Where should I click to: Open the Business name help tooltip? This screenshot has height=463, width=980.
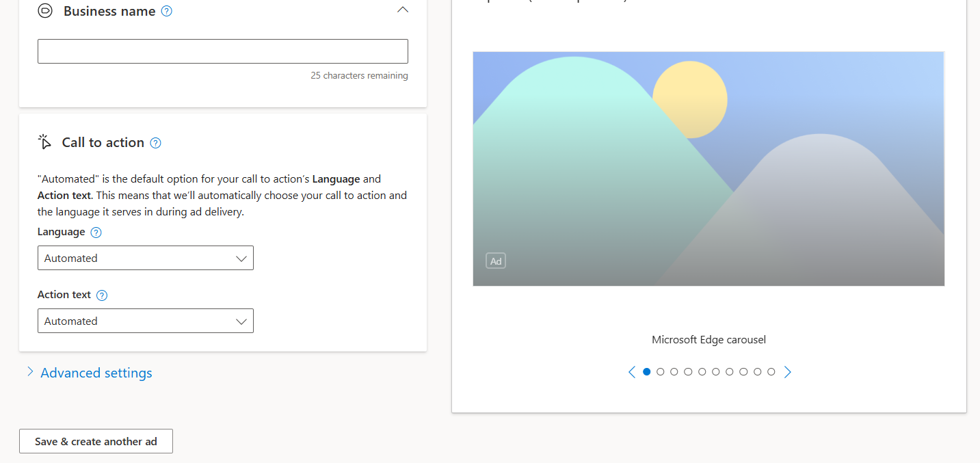coord(166,11)
